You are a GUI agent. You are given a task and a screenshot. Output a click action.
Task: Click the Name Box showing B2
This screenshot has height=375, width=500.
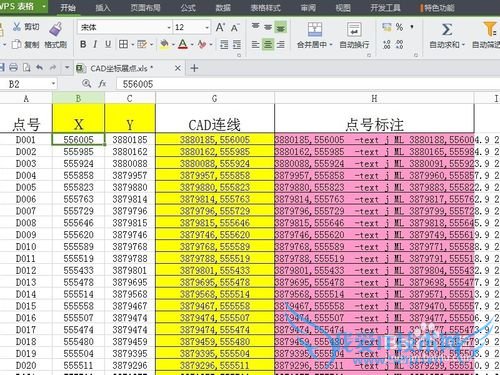click(x=25, y=84)
